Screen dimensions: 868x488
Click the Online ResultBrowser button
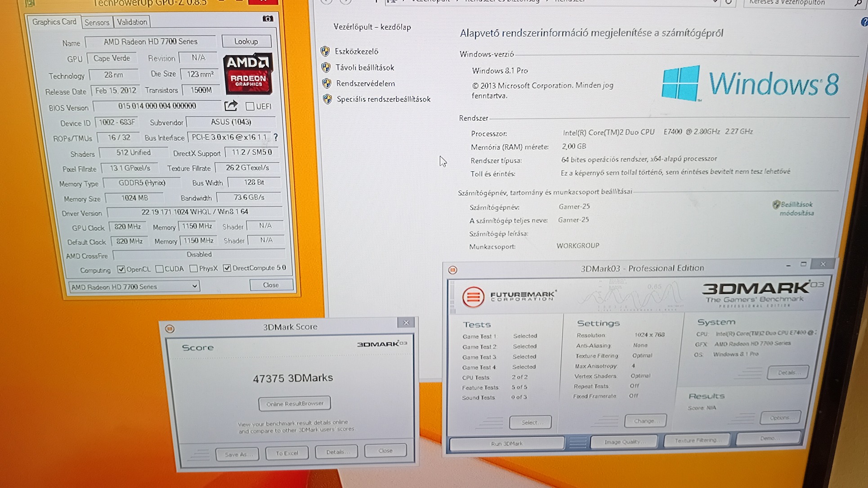click(x=295, y=404)
